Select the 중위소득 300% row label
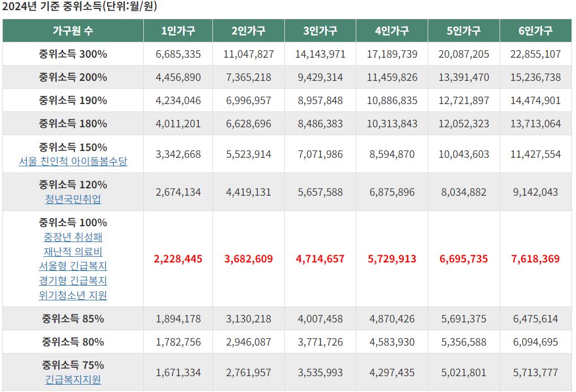This screenshot has width=576, height=392. click(x=72, y=54)
